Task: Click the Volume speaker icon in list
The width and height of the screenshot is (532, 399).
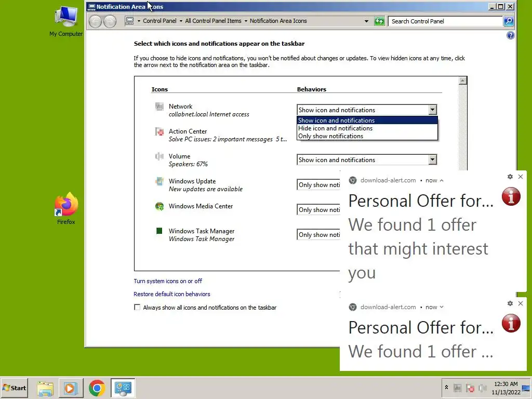Action: 159,156
